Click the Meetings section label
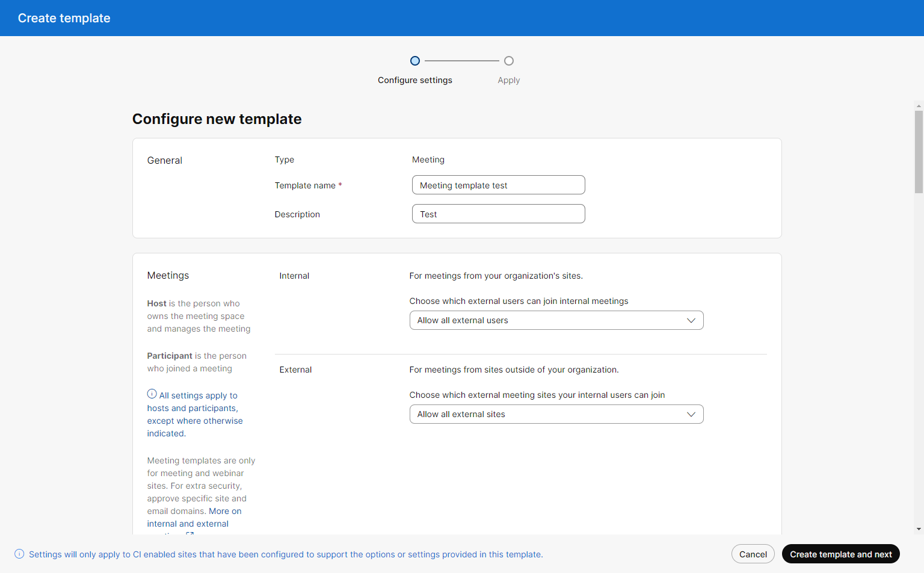 pos(168,275)
